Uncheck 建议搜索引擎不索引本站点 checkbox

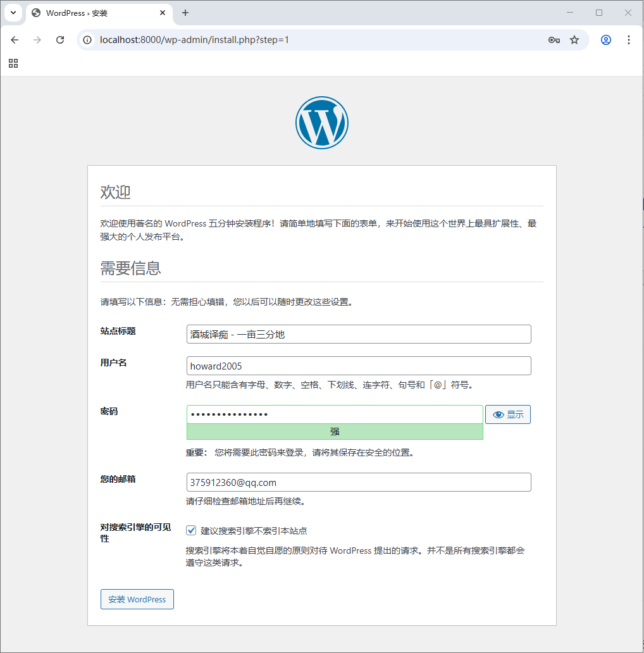pyautogui.click(x=191, y=530)
